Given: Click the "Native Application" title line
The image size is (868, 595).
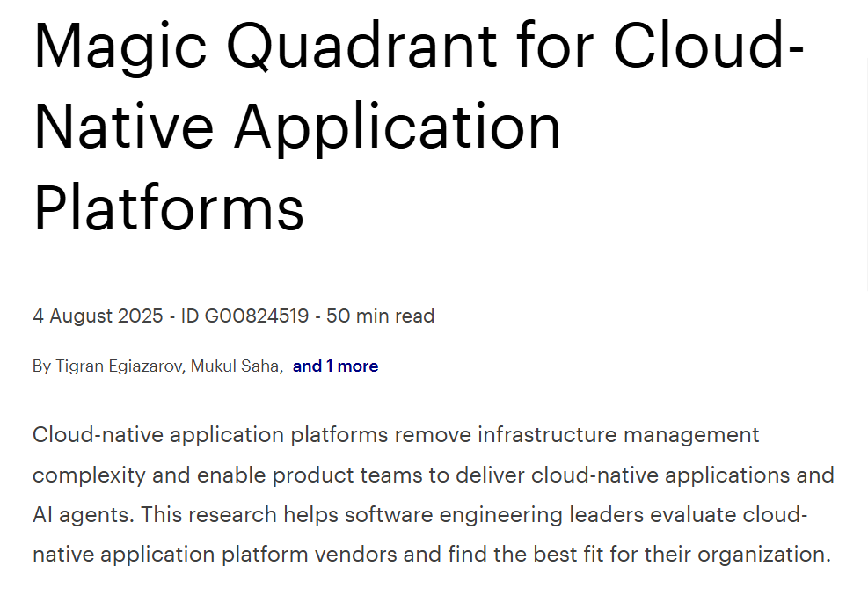Looking at the screenshot, I should 297,126.
